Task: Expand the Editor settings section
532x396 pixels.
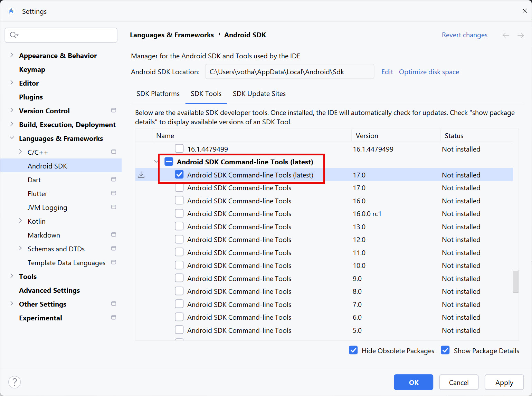Action: pos(12,83)
